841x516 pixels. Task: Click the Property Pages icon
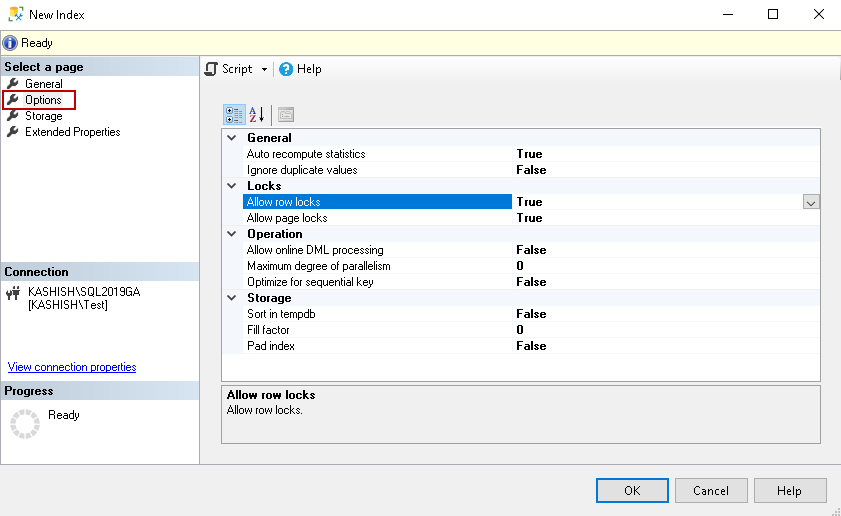[x=286, y=114]
